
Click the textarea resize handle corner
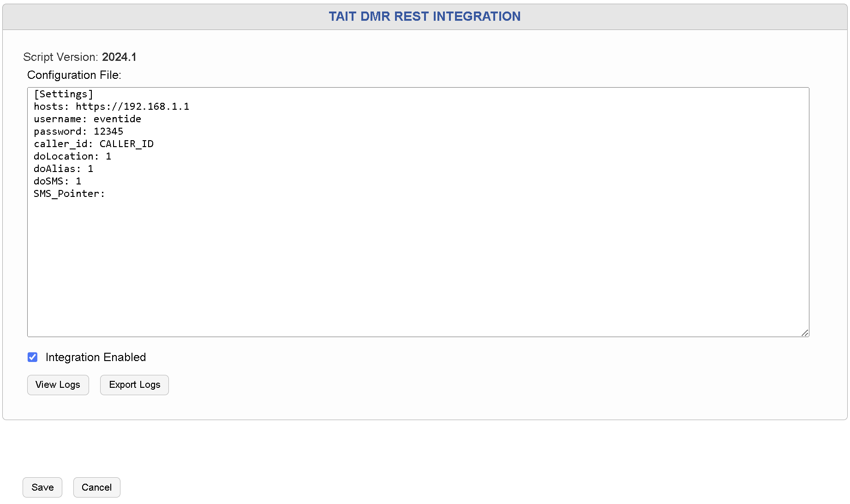(x=805, y=333)
